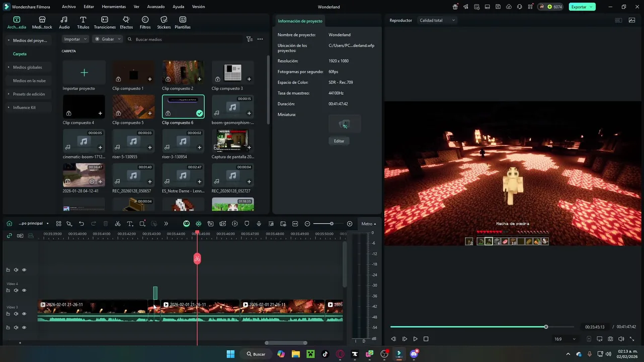Screen dimensions: 644x362
Task: Open the timeline layout grid icon
Action: pyautogui.click(x=58, y=224)
